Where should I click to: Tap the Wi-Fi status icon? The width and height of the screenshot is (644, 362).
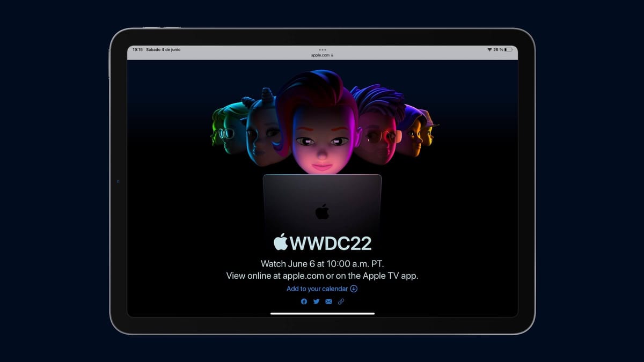489,50
